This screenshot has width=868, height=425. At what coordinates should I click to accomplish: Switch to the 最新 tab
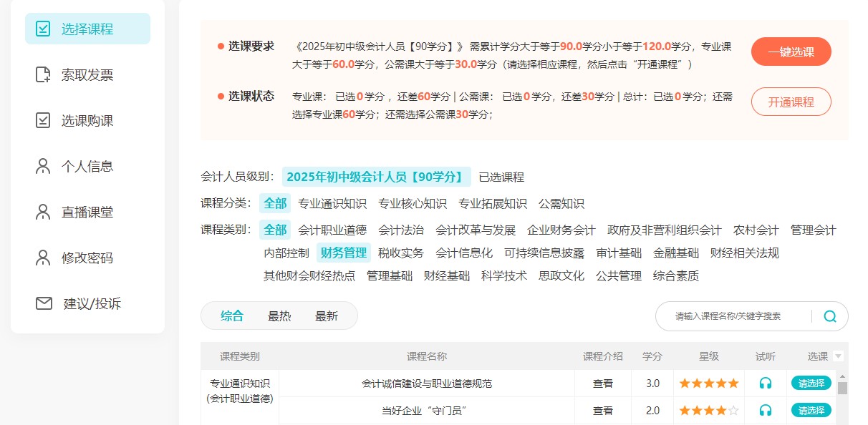(x=326, y=315)
